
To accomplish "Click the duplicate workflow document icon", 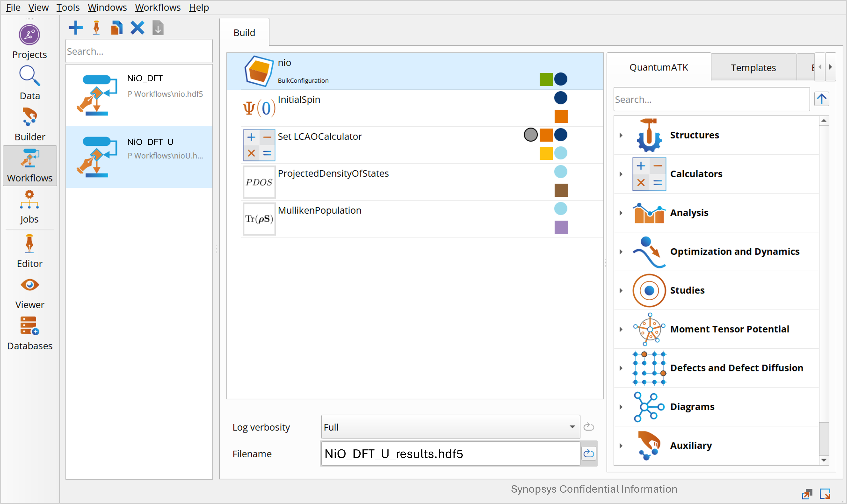I will click(x=117, y=28).
